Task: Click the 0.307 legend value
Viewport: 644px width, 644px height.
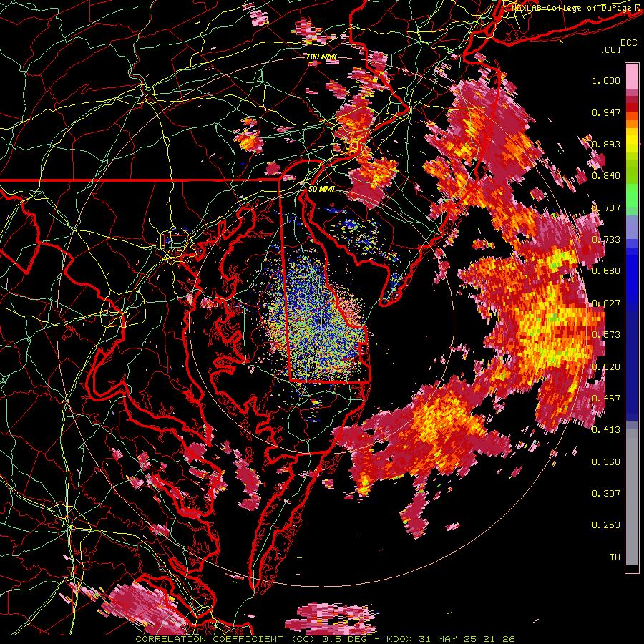Action: 606,494
